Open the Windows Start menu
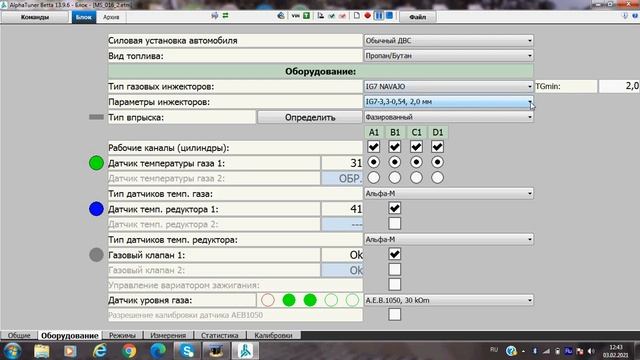This screenshot has width=640, height=360. [12, 351]
